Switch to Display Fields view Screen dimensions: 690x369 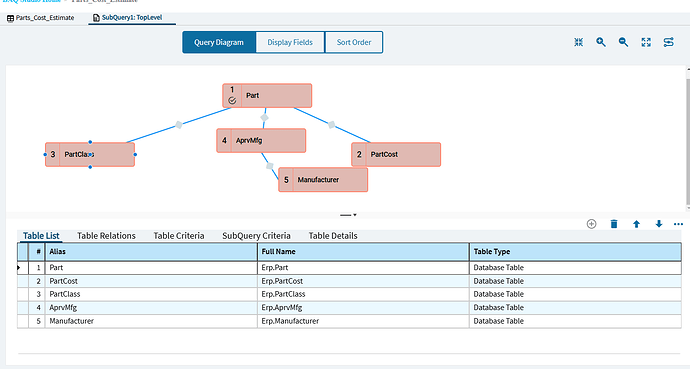click(290, 42)
